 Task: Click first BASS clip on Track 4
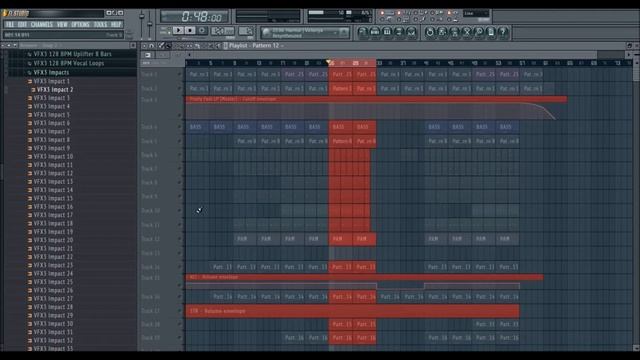tap(197, 127)
